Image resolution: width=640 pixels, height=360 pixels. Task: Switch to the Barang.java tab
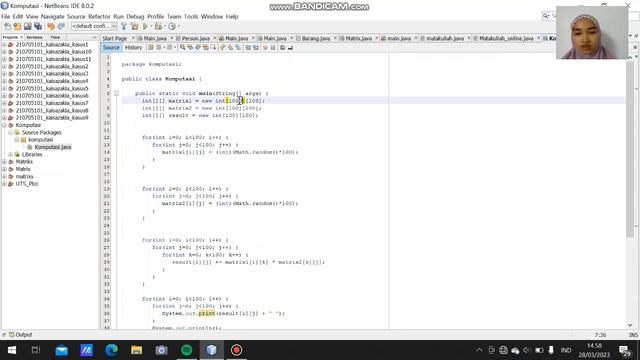point(316,38)
